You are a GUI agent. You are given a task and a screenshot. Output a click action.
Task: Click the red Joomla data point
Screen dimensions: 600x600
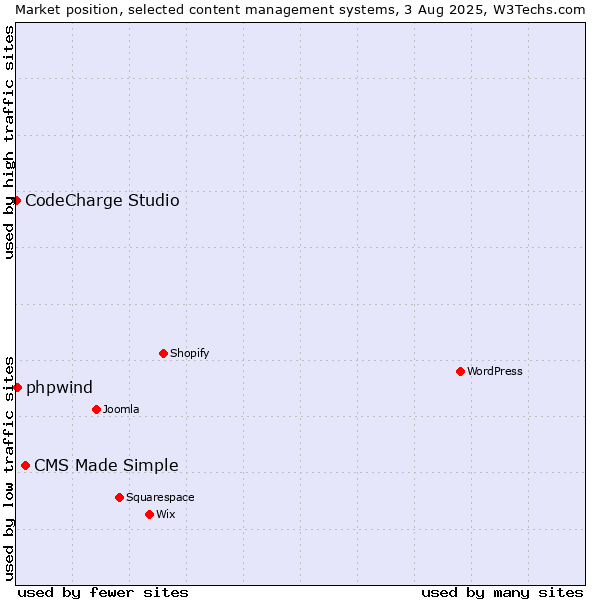96,410
